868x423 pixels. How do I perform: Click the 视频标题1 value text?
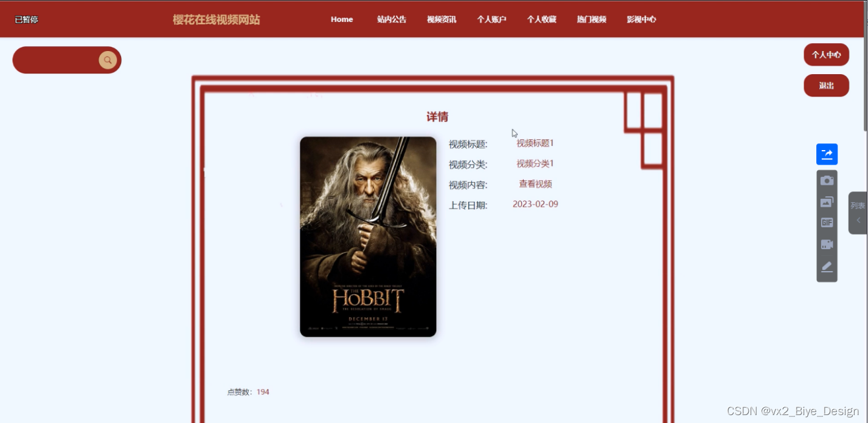(535, 143)
